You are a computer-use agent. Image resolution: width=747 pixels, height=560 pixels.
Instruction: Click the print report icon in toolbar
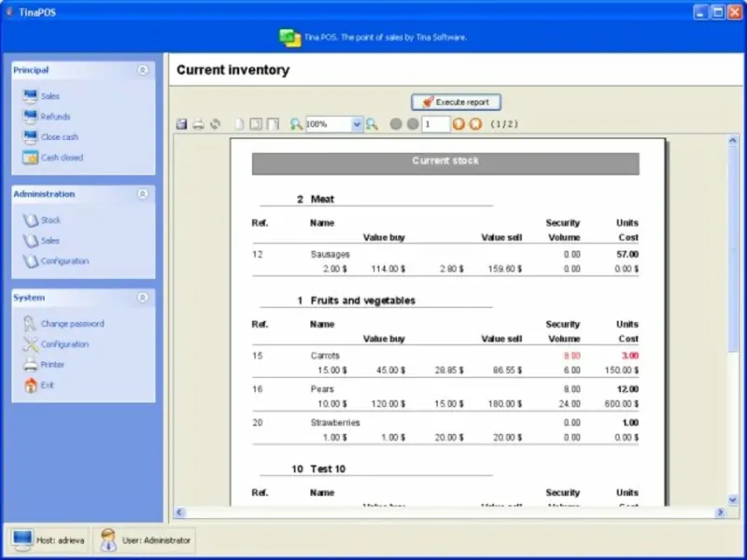(x=198, y=124)
